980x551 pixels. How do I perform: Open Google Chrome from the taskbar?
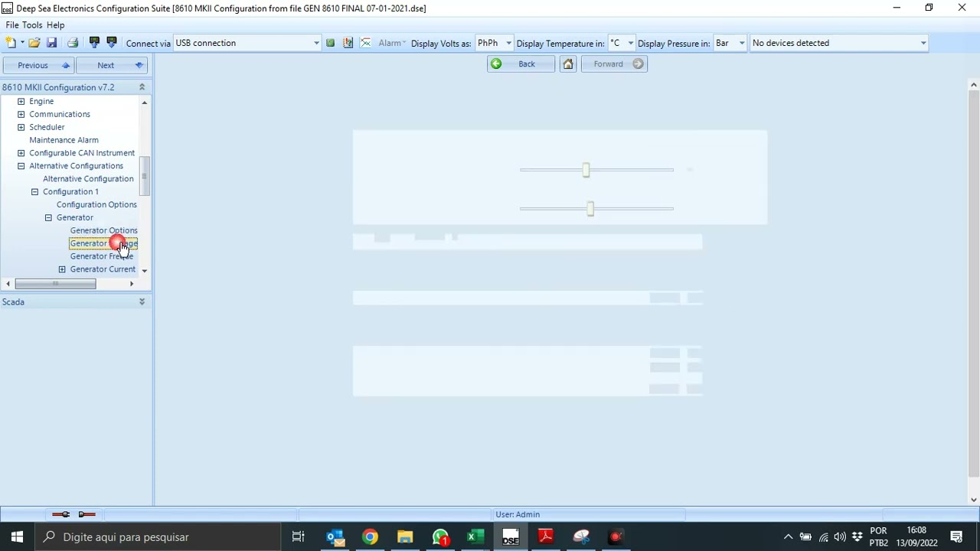[x=370, y=537]
